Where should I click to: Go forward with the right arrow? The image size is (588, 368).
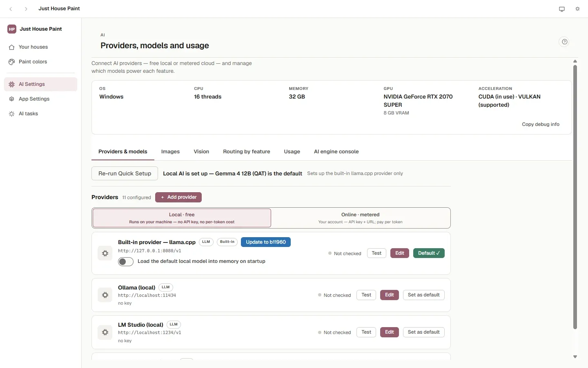tap(26, 9)
